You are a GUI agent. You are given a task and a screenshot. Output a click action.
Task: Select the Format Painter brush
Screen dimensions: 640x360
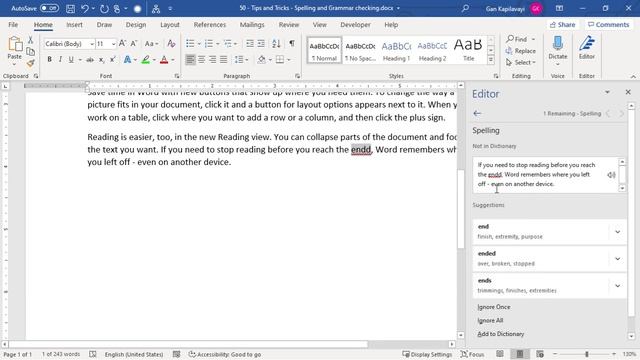point(30,63)
